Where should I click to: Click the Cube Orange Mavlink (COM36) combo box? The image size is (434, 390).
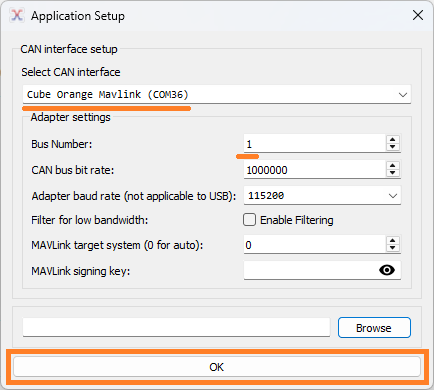[217, 94]
